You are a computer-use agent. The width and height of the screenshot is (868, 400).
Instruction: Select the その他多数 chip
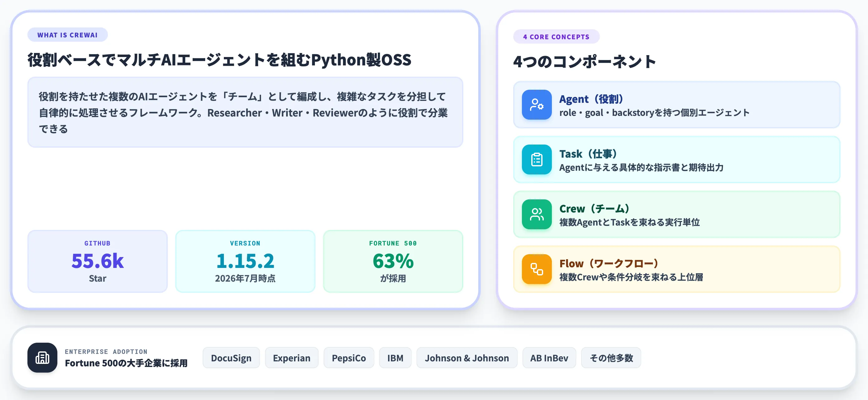pyautogui.click(x=611, y=358)
